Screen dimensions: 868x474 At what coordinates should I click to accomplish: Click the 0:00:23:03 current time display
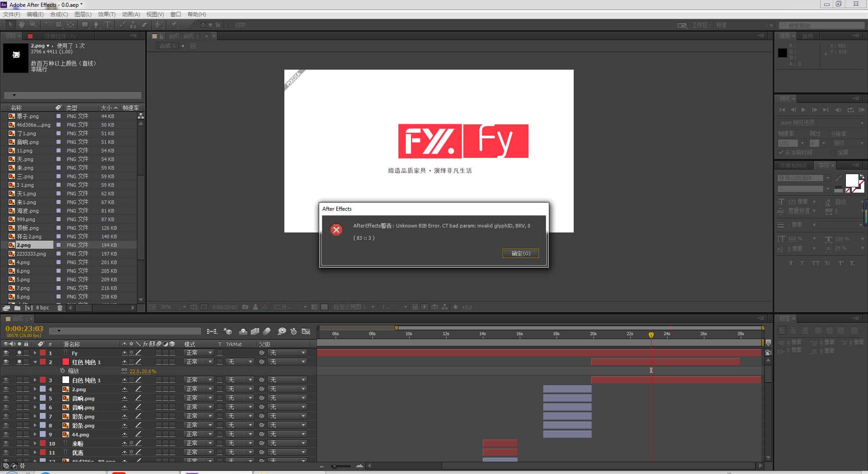pyautogui.click(x=24, y=329)
